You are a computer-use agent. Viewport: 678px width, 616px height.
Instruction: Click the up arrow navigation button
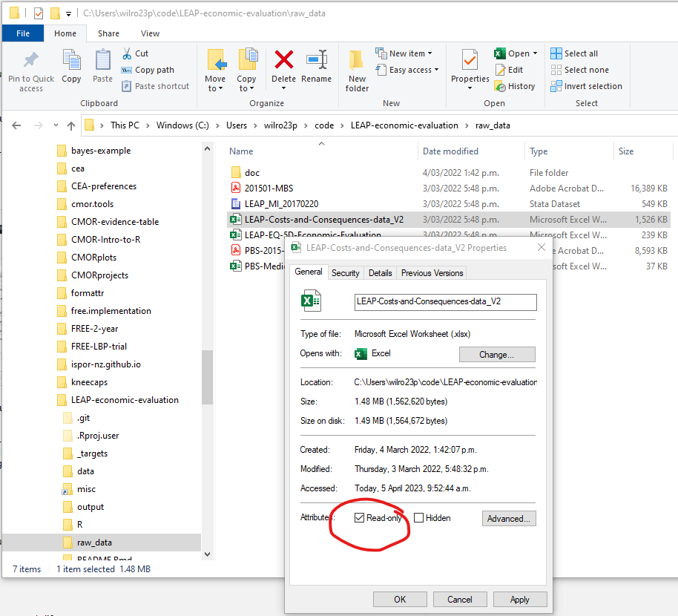71,125
